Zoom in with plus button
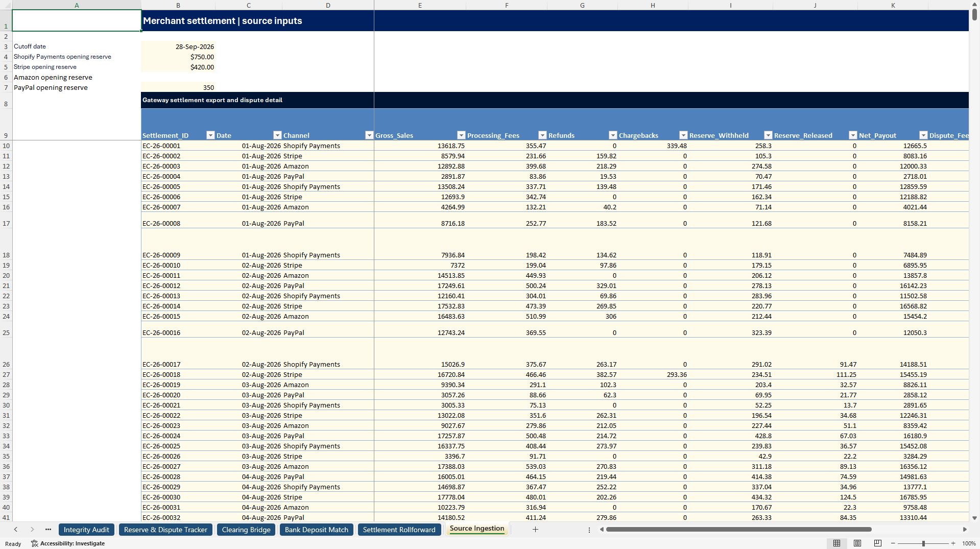This screenshot has height=549, width=980. (x=953, y=543)
